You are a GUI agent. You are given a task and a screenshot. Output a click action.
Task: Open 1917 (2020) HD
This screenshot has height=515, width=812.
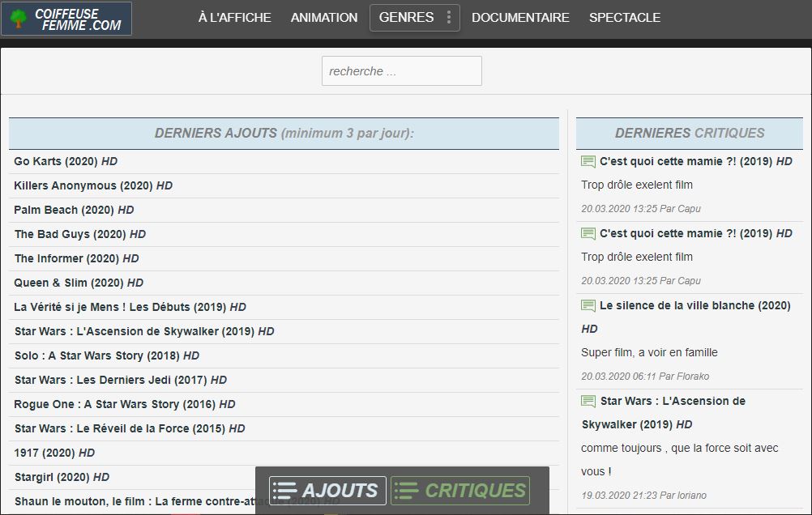54,453
